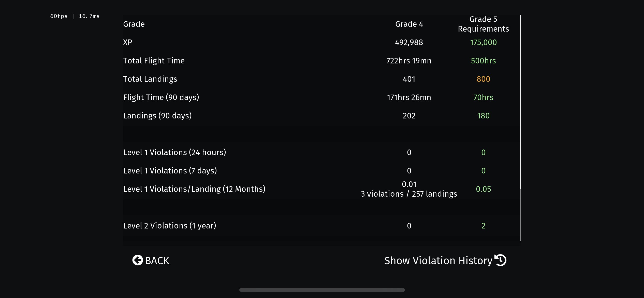
Task: Select the Landings (90 days) value 202
Action: (409, 116)
